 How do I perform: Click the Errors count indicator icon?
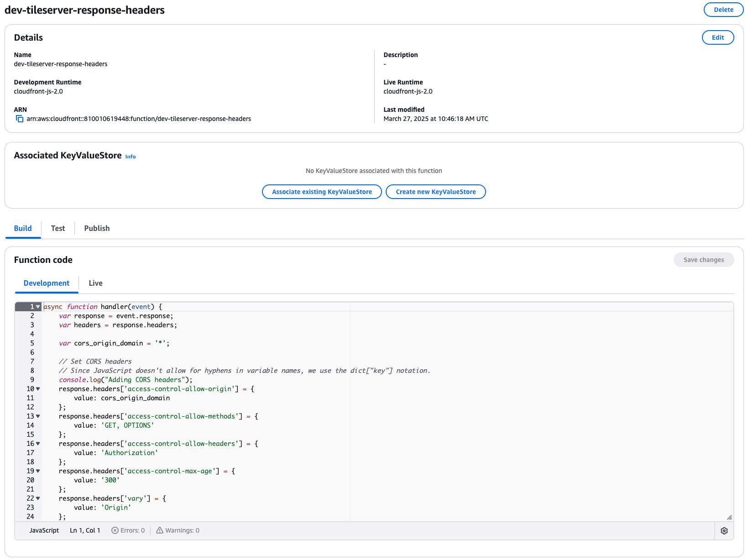(x=115, y=530)
